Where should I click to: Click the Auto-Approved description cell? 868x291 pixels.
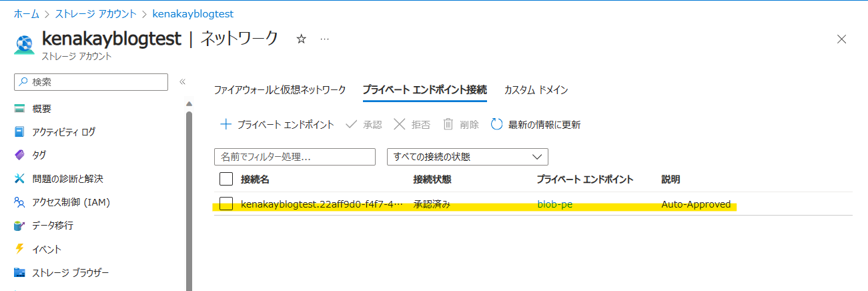(x=696, y=204)
